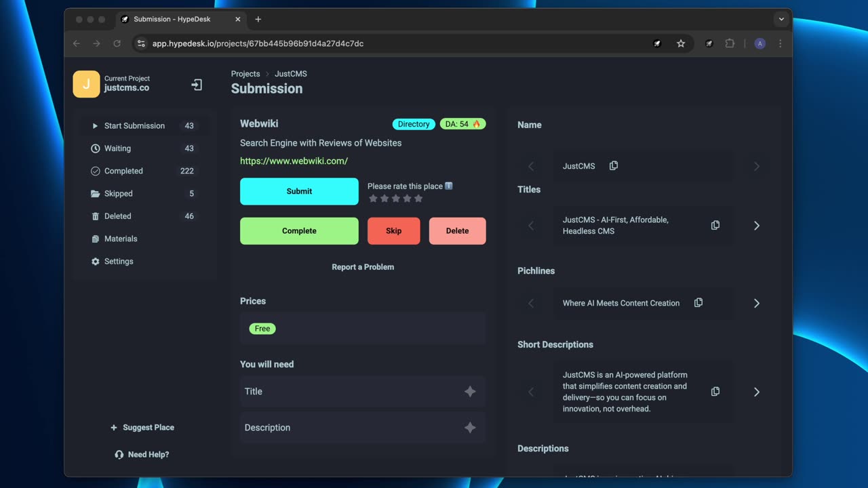Click the JustCMS breadcrumb

[291, 74]
